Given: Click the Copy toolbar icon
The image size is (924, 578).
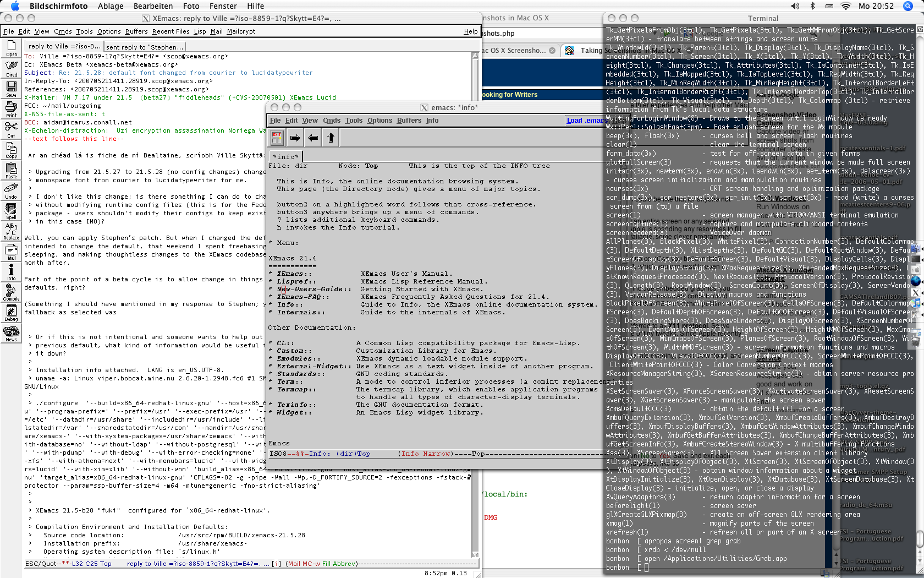Looking at the screenshot, I should click(11, 150).
